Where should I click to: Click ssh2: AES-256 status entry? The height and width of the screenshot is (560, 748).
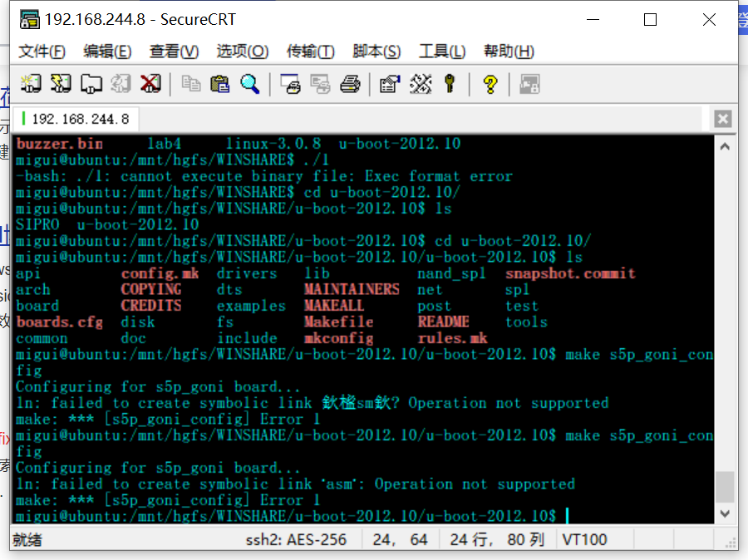pos(296,539)
